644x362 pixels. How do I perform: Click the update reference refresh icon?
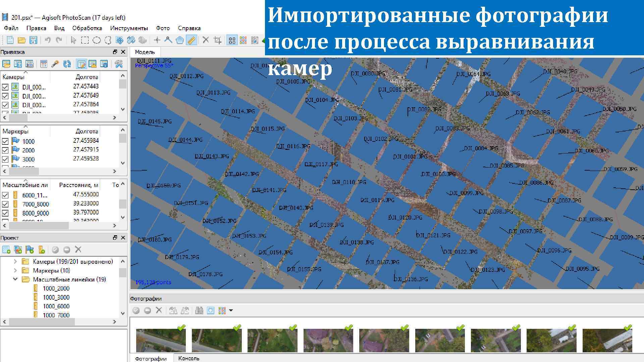point(67,64)
